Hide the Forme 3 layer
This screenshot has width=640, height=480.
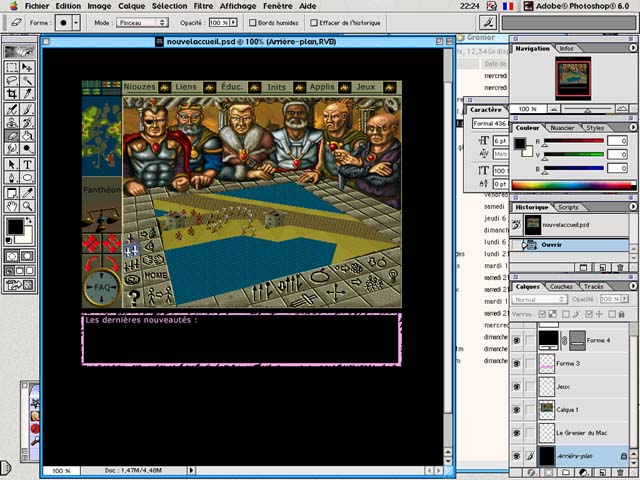point(517,363)
